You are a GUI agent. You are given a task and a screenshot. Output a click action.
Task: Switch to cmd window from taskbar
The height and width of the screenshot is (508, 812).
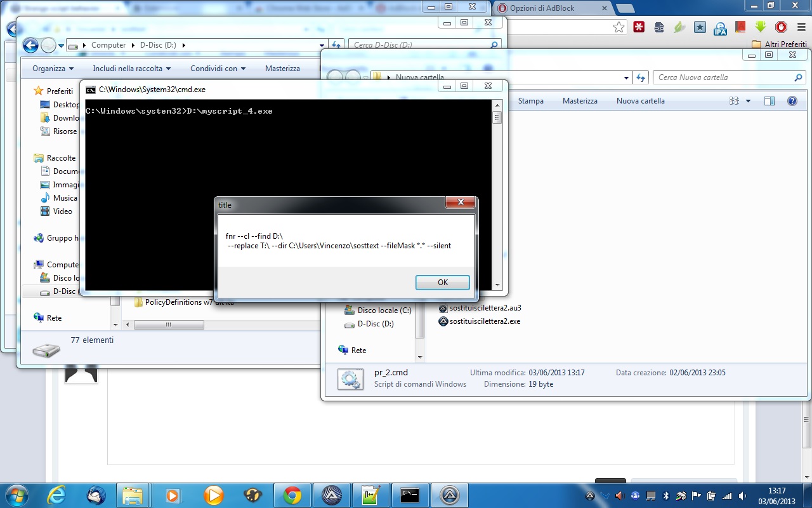point(410,495)
